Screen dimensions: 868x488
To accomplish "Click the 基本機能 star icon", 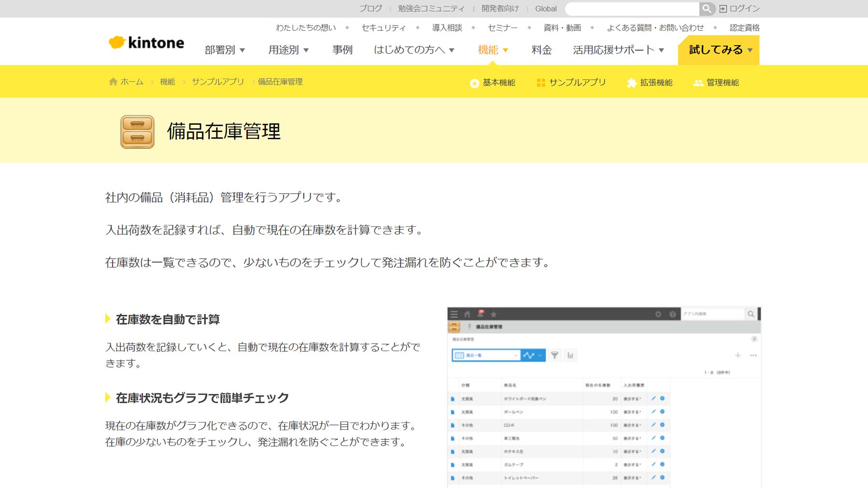I will coord(475,83).
